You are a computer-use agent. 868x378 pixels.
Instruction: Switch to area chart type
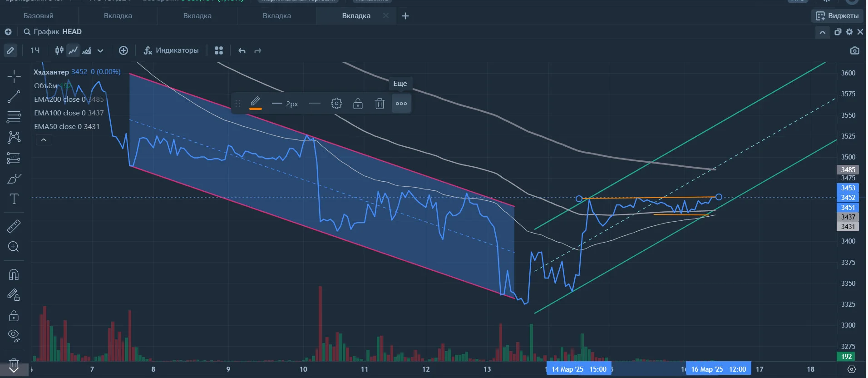87,50
